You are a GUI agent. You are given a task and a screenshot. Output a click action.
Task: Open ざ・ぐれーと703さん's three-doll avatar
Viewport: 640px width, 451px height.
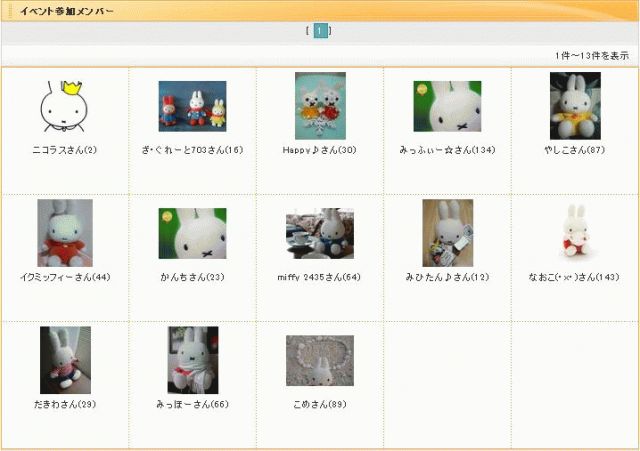[192, 106]
